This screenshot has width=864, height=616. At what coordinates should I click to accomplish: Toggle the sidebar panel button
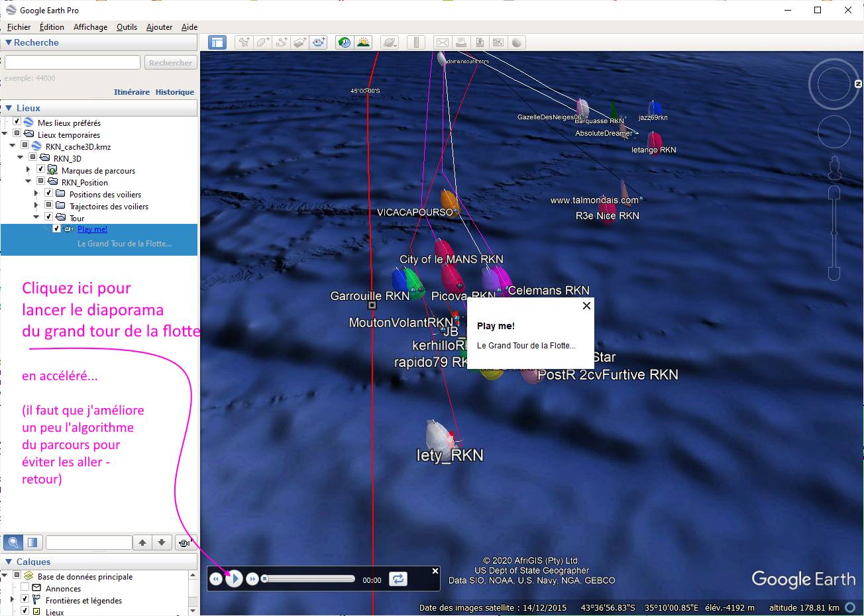click(217, 42)
